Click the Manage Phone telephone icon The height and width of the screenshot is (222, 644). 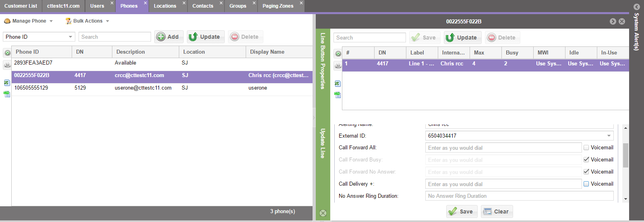pos(7,21)
